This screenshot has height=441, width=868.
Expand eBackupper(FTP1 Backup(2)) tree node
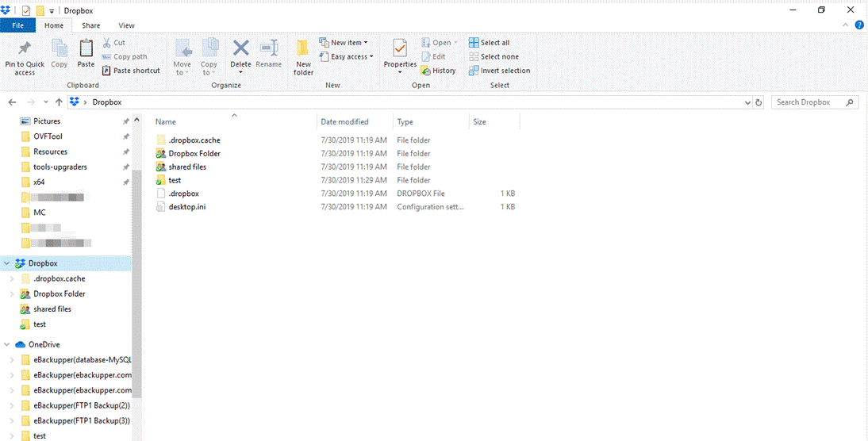[x=12, y=405]
